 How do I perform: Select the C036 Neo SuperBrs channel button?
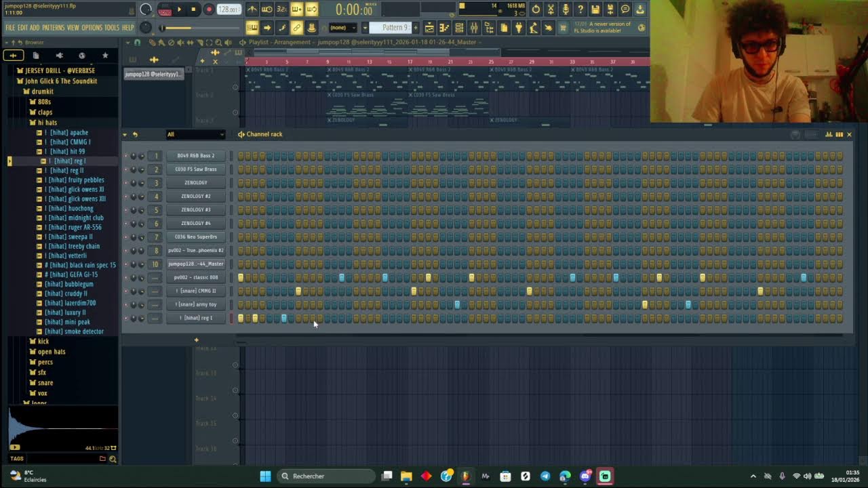[x=196, y=237]
